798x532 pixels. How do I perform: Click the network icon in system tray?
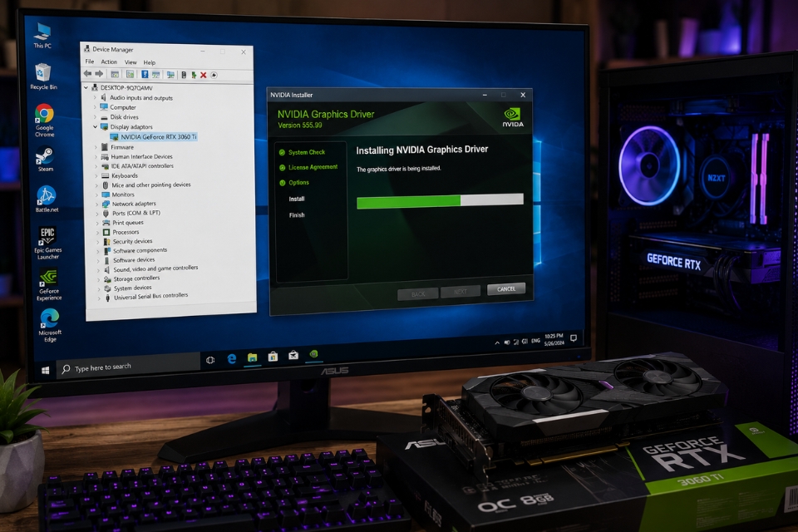pos(515,342)
